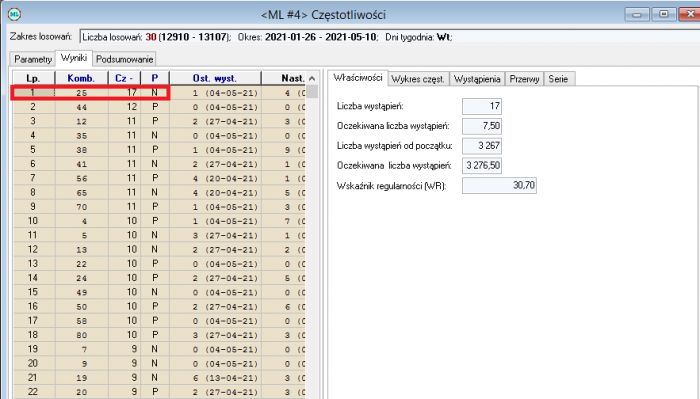Select the Właściwości tab
Screen dimensions: 700x399
tap(358, 78)
